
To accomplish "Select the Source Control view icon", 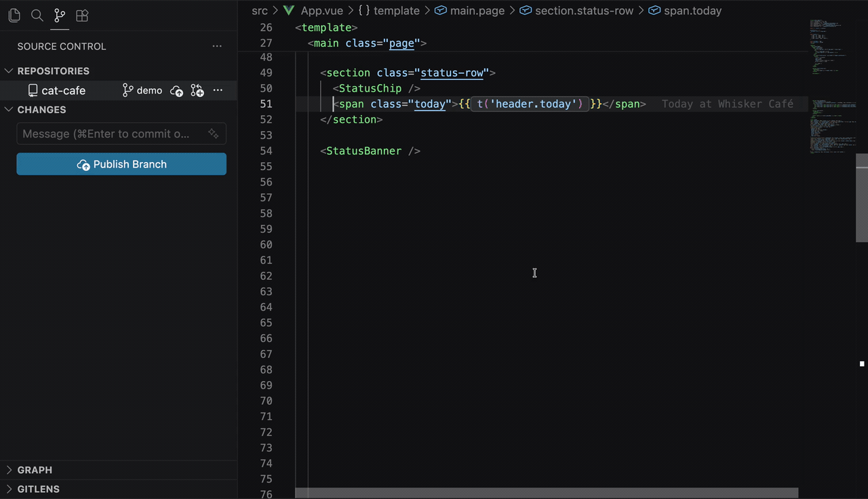I will click(60, 15).
